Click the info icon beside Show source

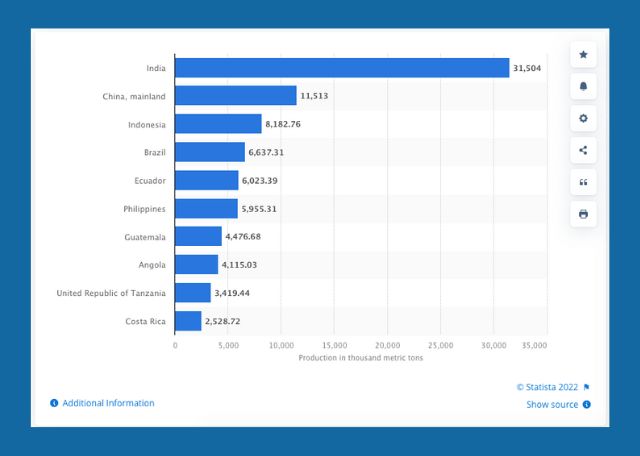pos(587,405)
